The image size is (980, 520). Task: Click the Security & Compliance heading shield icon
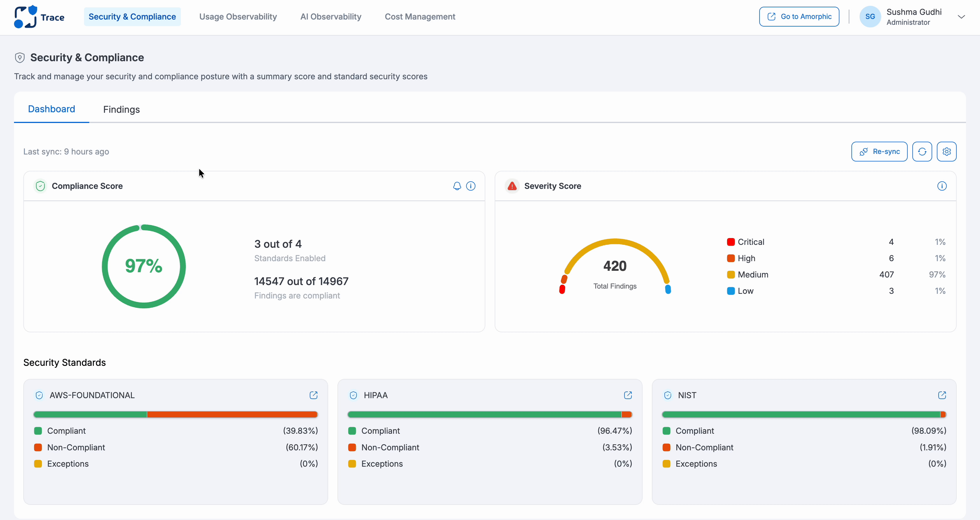pos(20,58)
